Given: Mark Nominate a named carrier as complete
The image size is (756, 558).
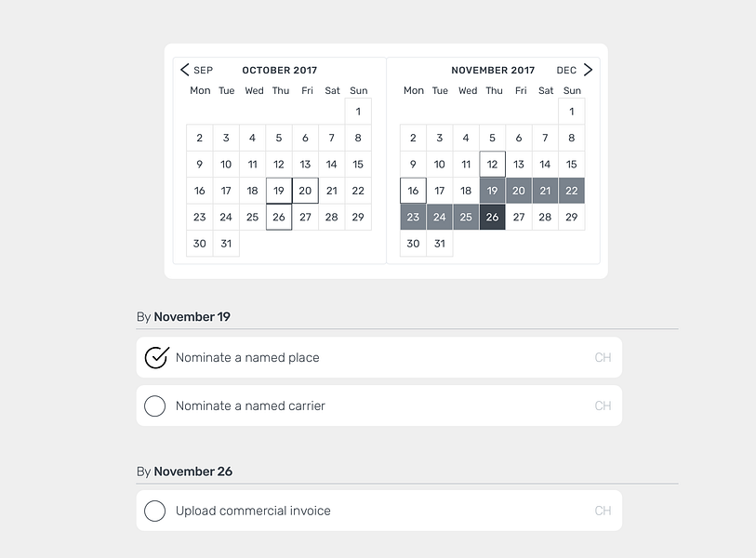Looking at the screenshot, I should point(154,405).
